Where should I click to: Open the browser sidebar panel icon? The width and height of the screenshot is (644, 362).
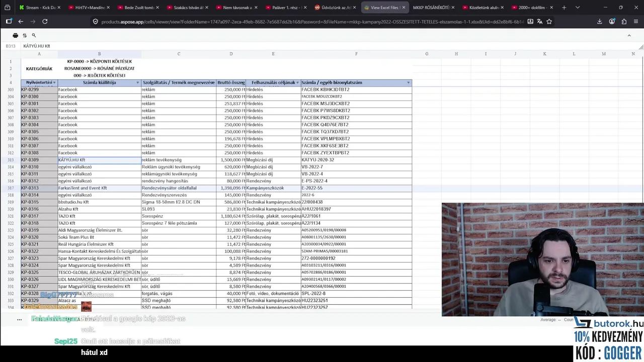[9, 22]
